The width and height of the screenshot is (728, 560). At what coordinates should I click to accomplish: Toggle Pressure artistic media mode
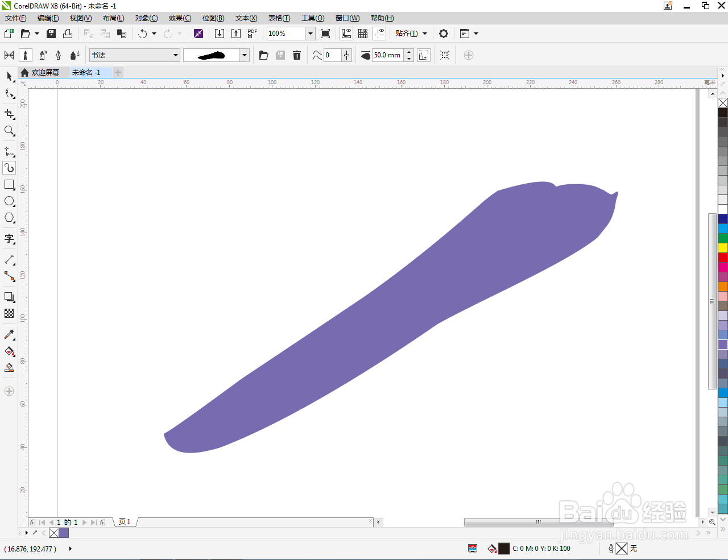click(x=75, y=55)
